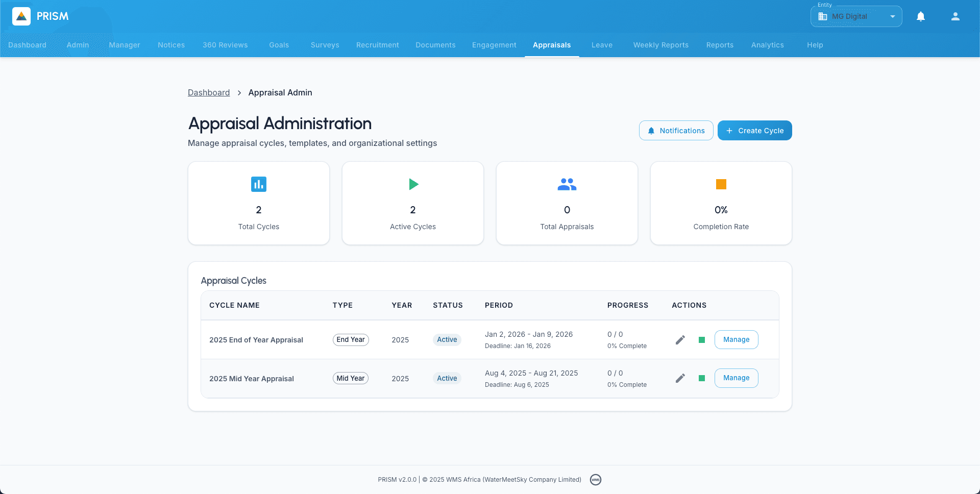Click the Active Cycles play icon
The height and width of the screenshot is (494, 980).
[413, 184]
